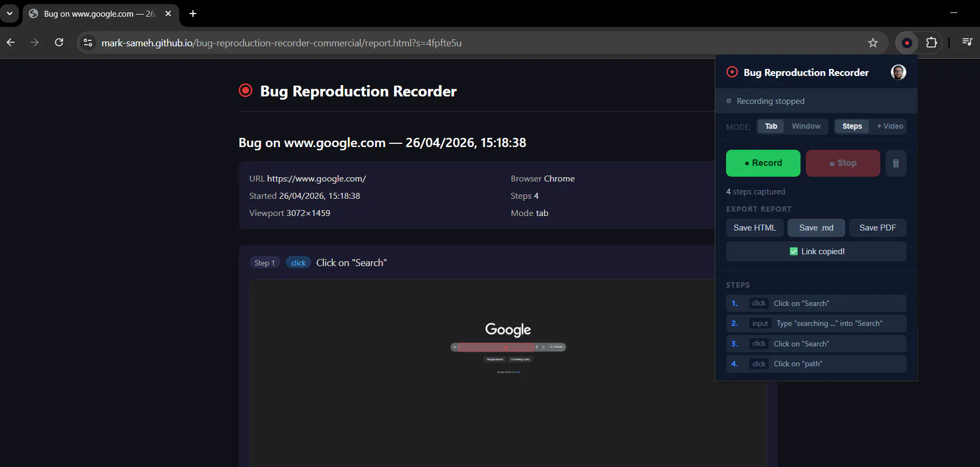Click the red logo in recorder popup header
980x467 pixels.
[732, 72]
